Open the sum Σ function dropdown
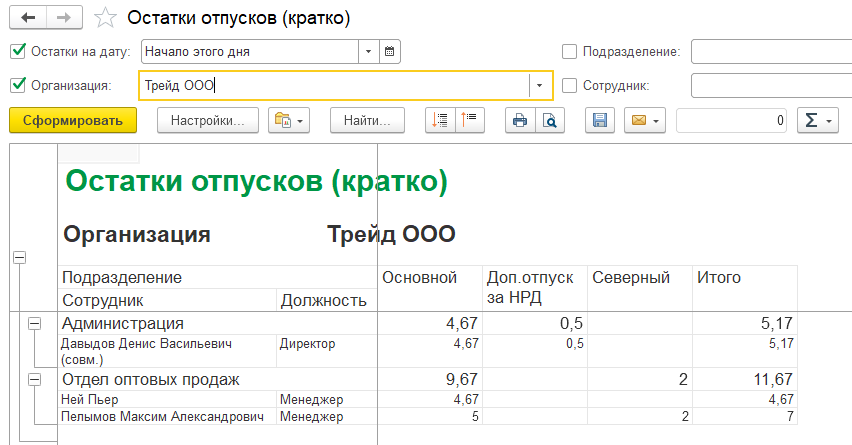852x445 pixels. tap(817, 121)
